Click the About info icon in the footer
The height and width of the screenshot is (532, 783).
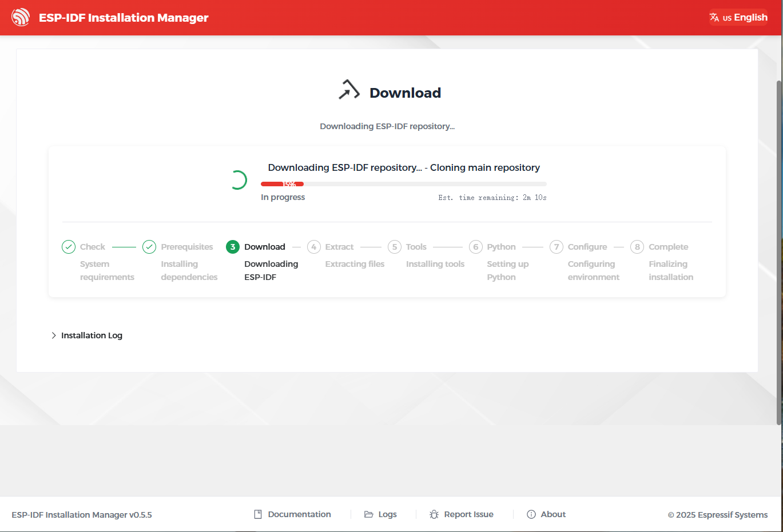[x=531, y=514]
